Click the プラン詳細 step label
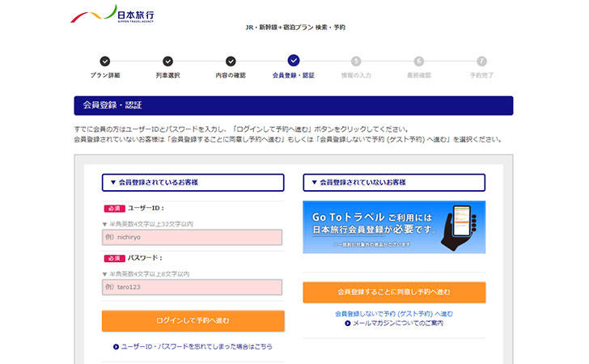This screenshot has width=589, height=364. (105, 75)
